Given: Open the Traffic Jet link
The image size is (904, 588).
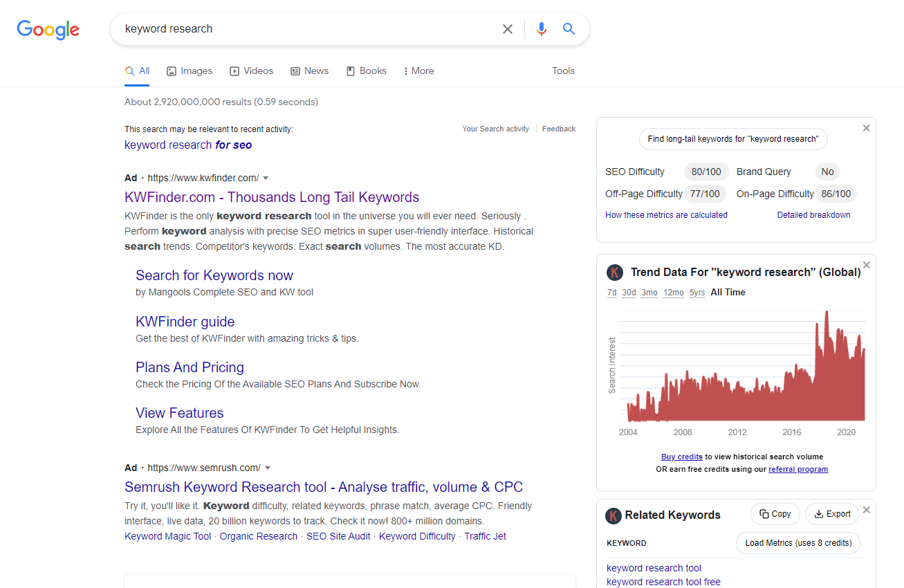Looking at the screenshot, I should click(485, 536).
